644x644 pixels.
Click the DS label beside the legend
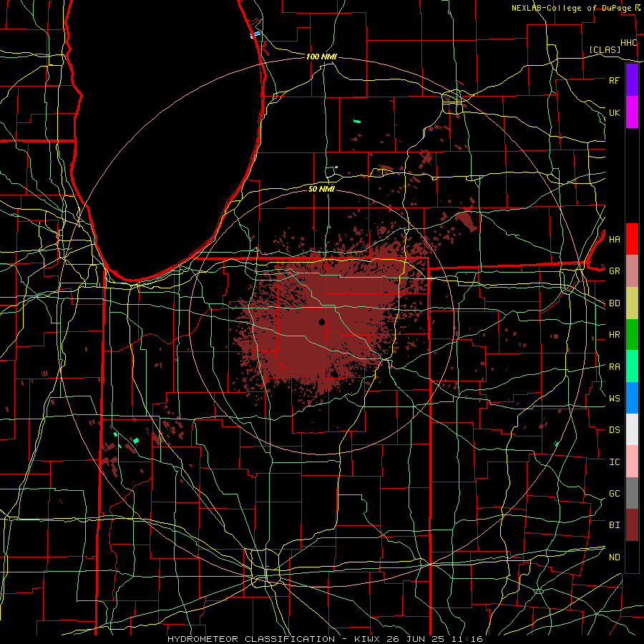pos(614,429)
